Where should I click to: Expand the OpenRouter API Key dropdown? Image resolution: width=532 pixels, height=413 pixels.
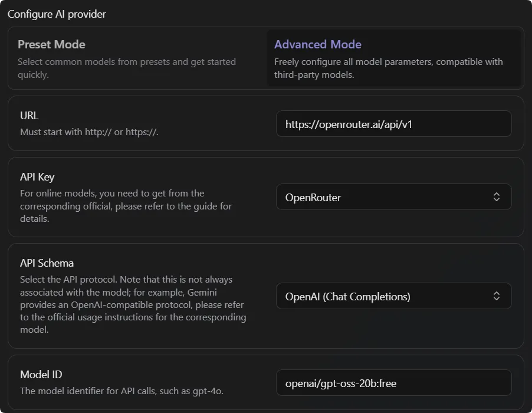tap(383, 197)
